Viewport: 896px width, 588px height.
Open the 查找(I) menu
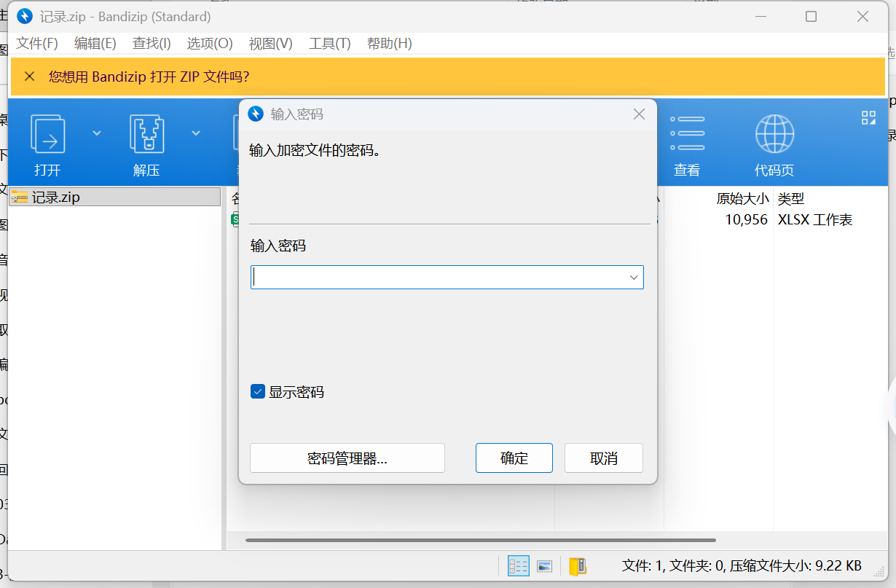point(152,44)
